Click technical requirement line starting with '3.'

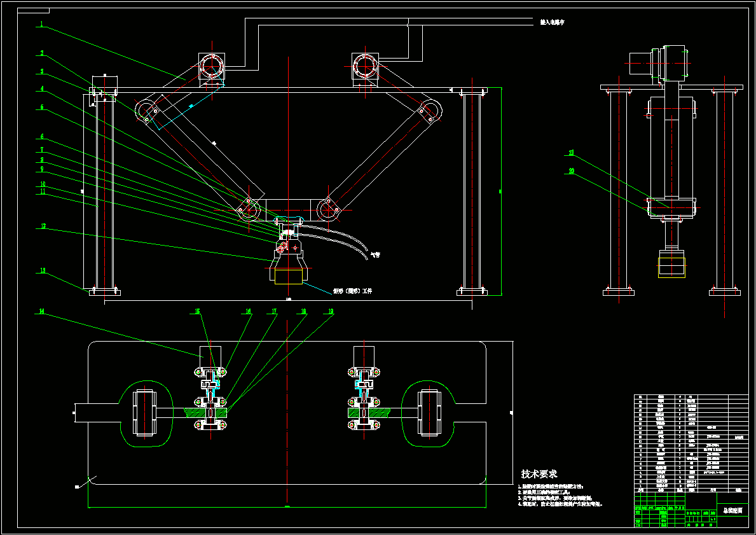(555, 498)
